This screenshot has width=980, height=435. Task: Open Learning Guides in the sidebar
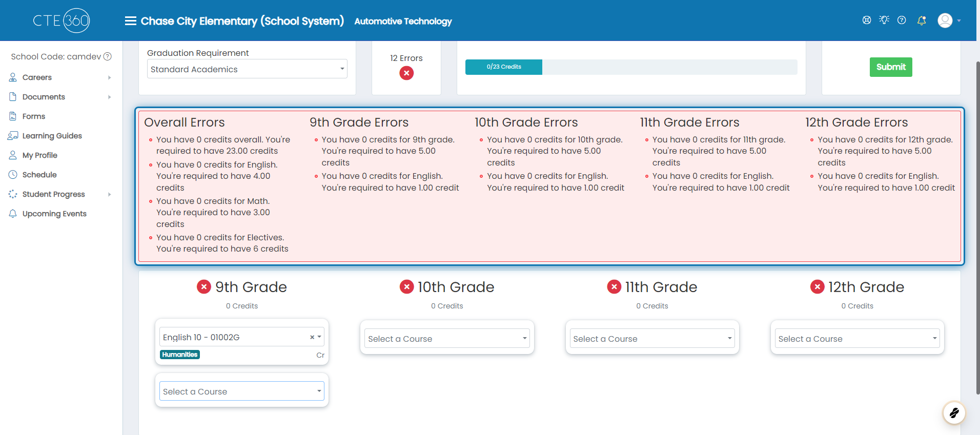click(52, 136)
